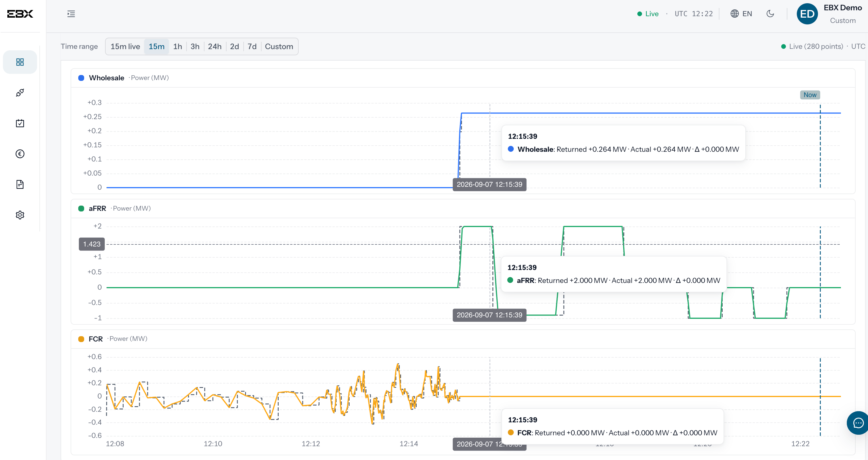
Task: Select the 2d time range
Action: [x=235, y=46]
